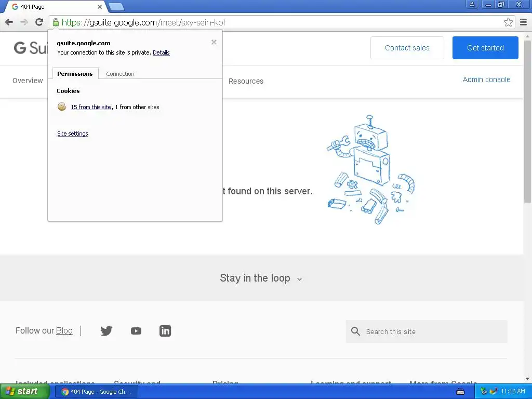The height and width of the screenshot is (399, 532).
Task: Open Site settings link
Action: click(x=73, y=134)
